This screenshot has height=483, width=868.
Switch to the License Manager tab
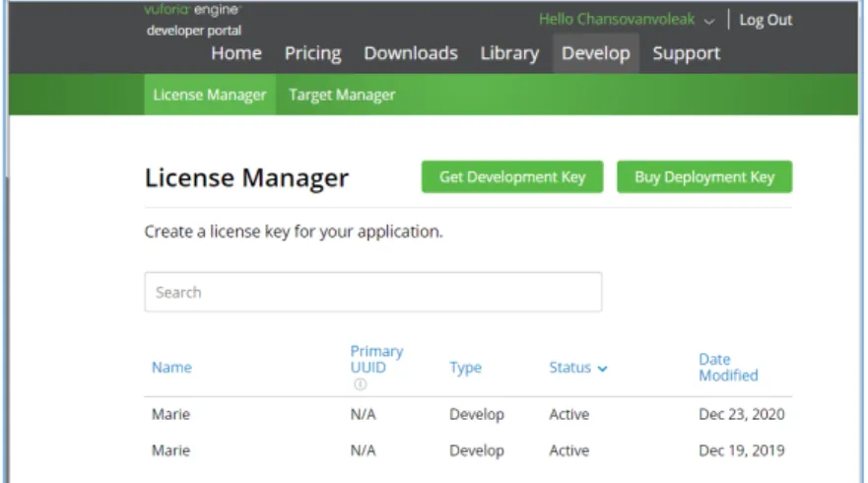pos(210,95)
